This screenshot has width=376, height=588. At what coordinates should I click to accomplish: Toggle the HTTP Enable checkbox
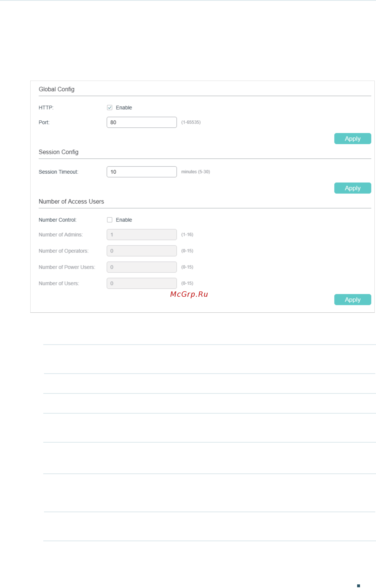[x=110, y=108]
